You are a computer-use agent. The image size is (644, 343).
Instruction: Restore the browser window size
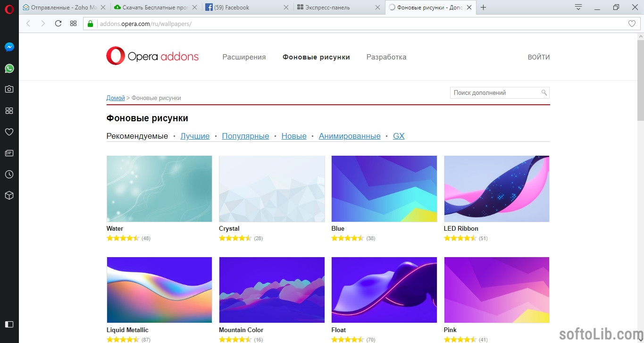tap(616, 7)
